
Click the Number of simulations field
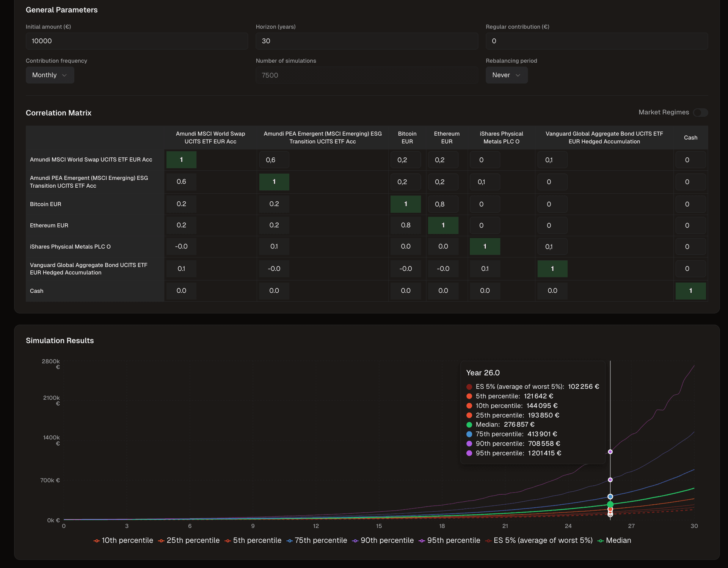366,75
